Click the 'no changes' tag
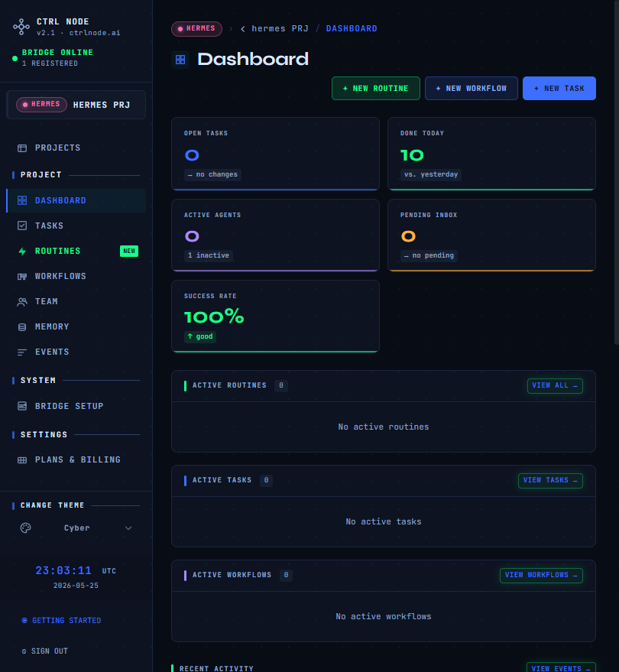The width and height of the screenshot is (619, 672). click(212, 174)
